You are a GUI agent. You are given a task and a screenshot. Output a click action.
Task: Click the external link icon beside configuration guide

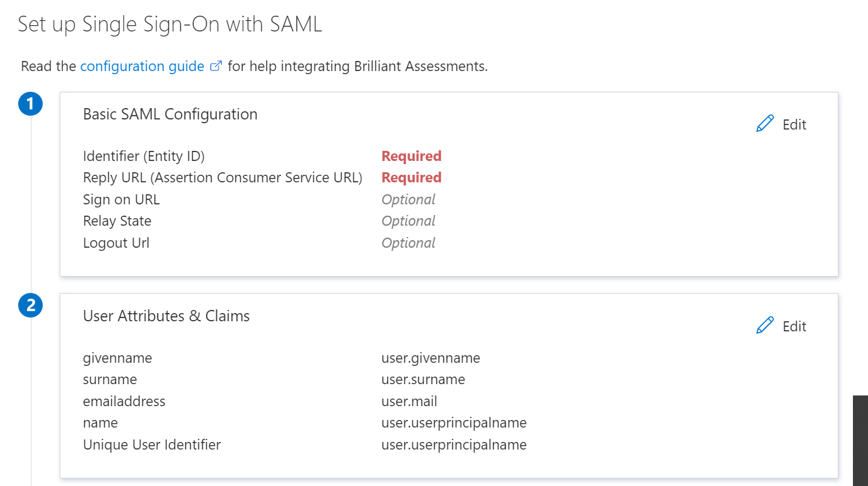point(215,66)
